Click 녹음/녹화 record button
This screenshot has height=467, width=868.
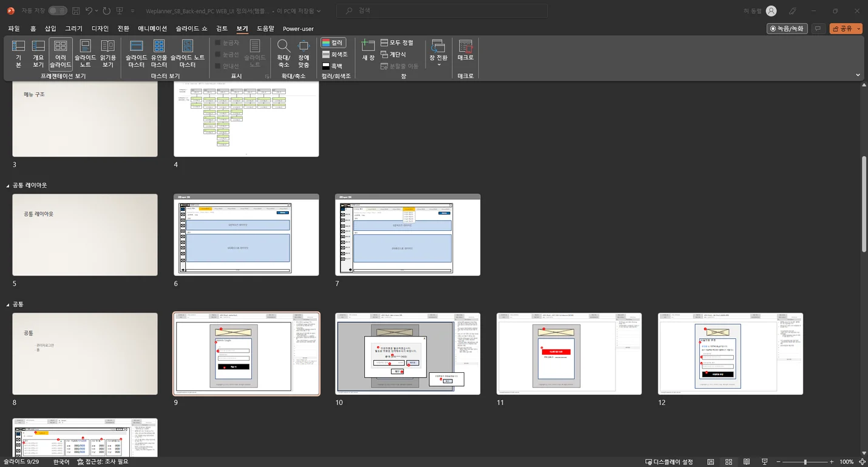click(787, 29)
